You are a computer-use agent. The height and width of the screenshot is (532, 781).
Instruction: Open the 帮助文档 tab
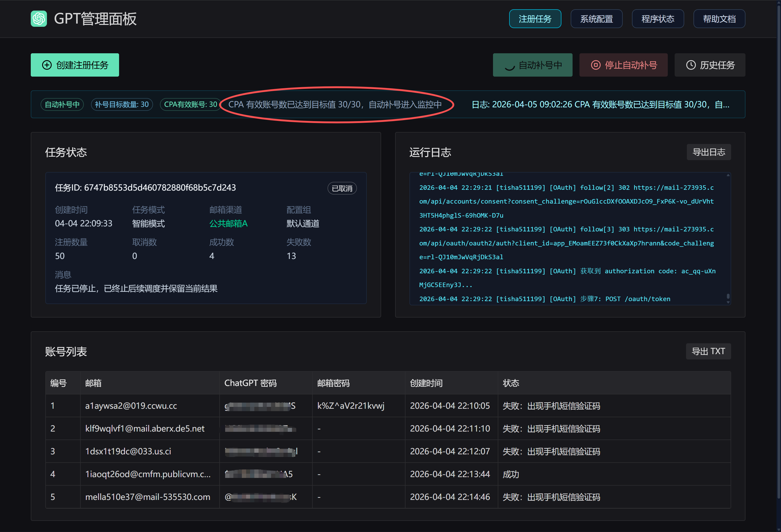[719, 19]
